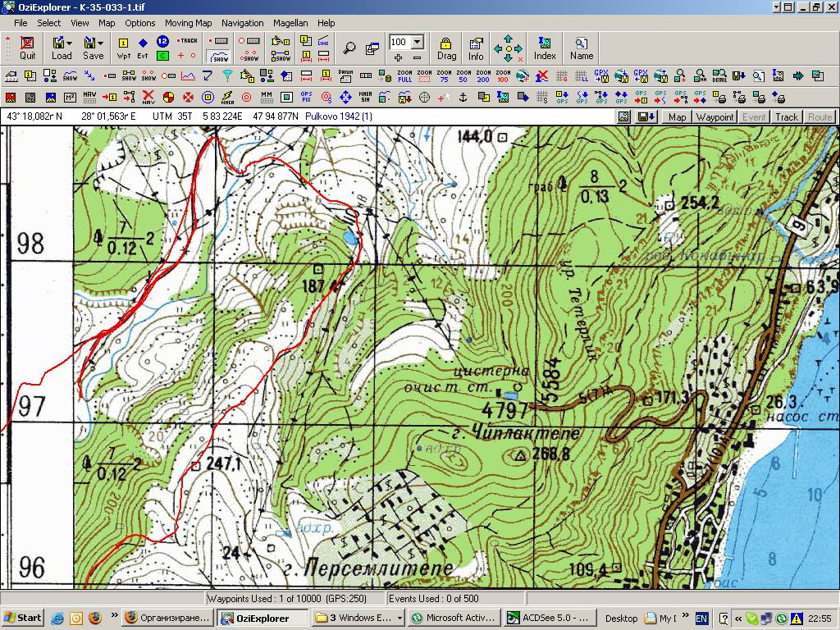
Task: Expand the Save dropdown arrow
Action: [100, 42]
